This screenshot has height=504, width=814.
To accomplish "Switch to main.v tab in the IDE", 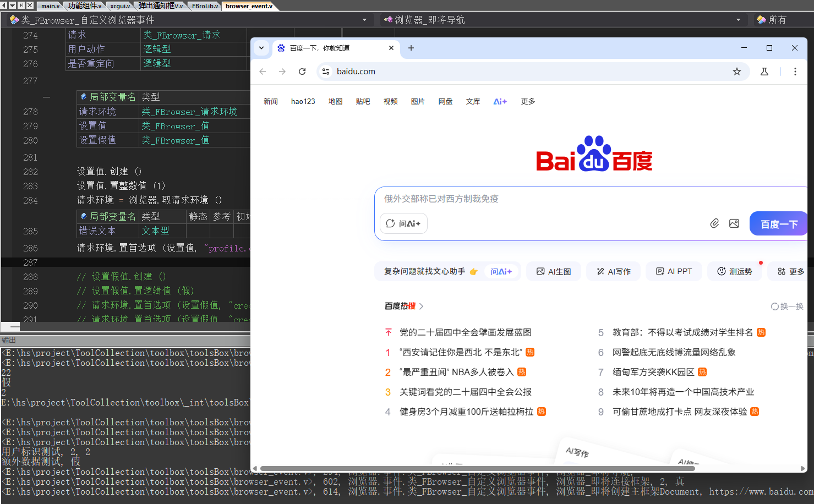I will click(51, 6).
